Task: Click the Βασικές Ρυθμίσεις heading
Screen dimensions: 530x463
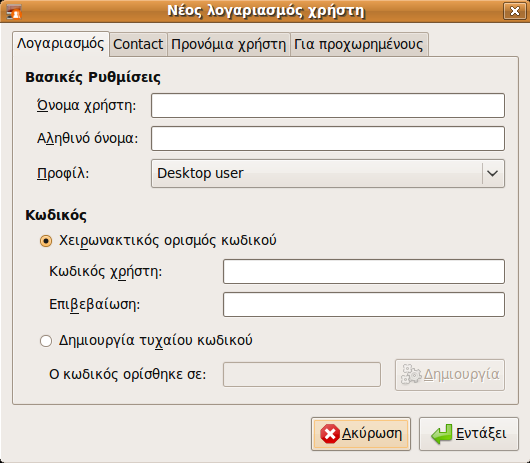Action: (93, 77)
